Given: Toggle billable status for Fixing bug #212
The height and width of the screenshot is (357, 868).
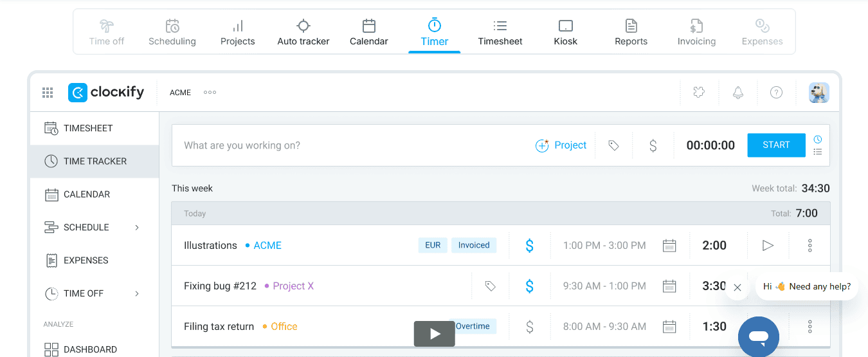Looking at the screenshot, I should coord(529,286).
